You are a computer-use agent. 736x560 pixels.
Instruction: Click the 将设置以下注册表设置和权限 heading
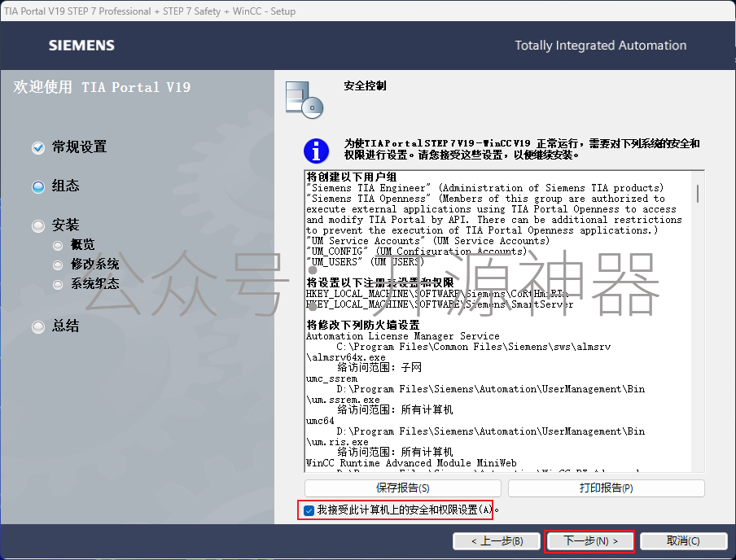[379, 282]
